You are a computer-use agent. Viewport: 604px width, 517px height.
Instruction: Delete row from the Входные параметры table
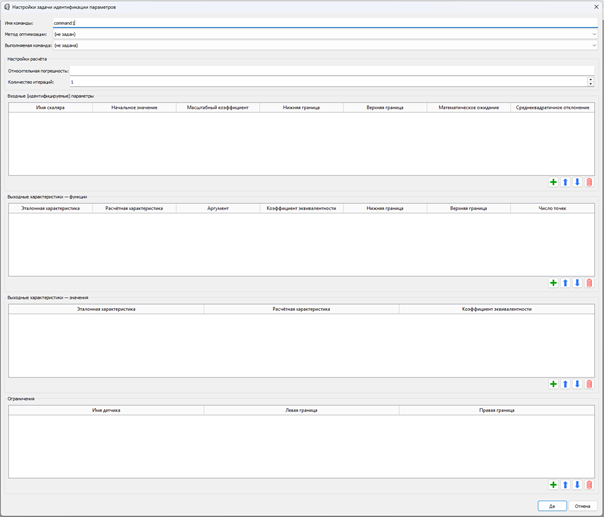pos(589,182)
